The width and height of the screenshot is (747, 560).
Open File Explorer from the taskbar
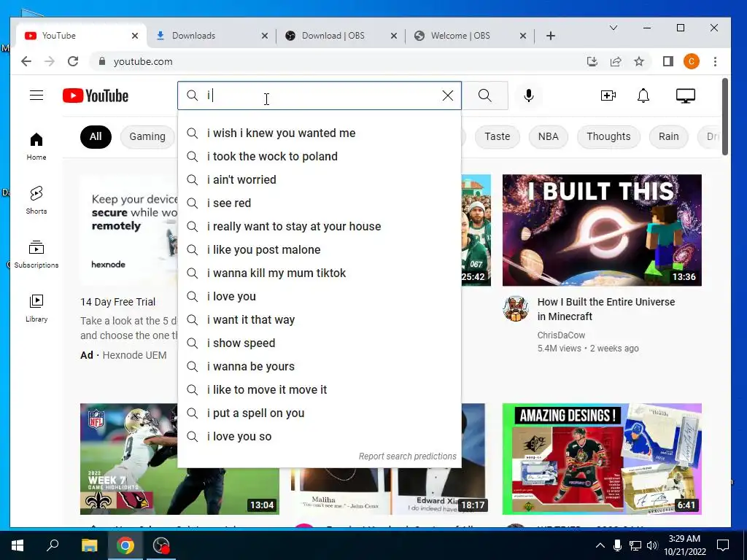click(x=89, y=545)
